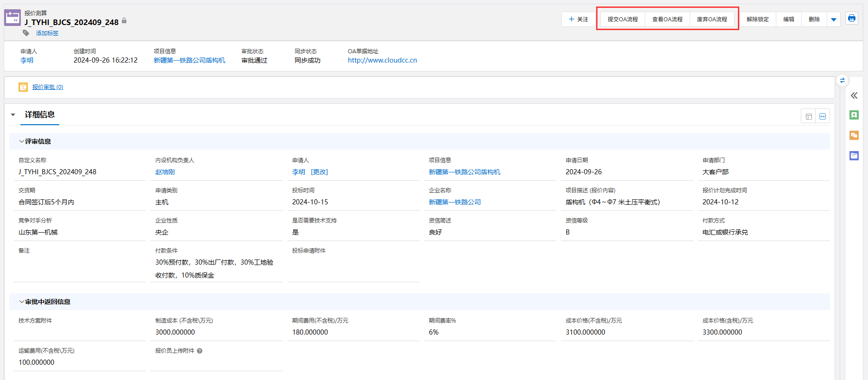This screenshot has height=380, width=868.
Task: Click the 查看OA流程 button
Action: click(x=667, y=19)
